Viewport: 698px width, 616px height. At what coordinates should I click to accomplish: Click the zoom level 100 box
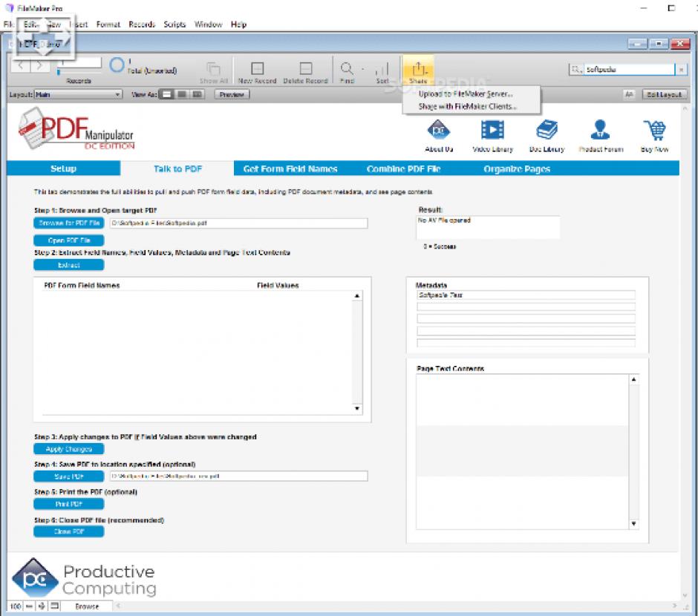pos(16,606)
